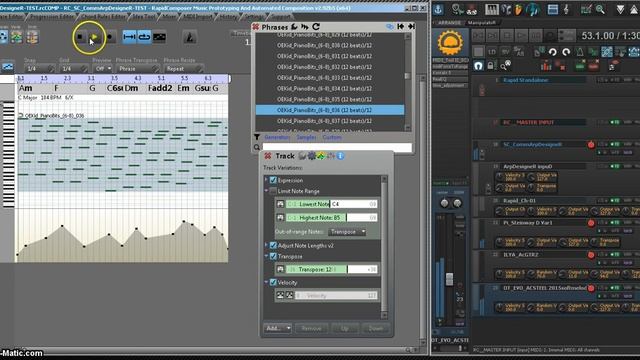Adjust the Lowest Note slider
Viewport: 640px width, 360px height.
click(331, 204)
